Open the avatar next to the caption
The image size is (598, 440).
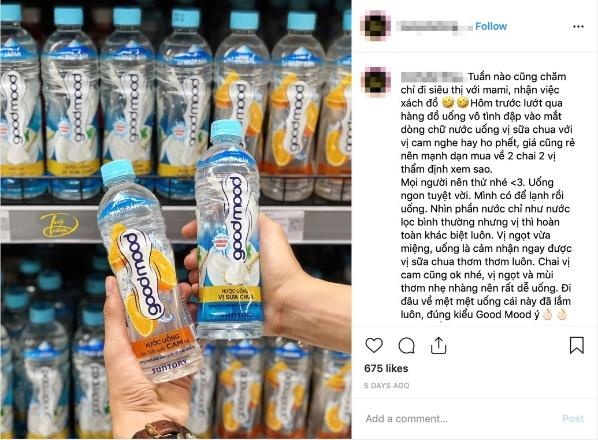[375, 82]
